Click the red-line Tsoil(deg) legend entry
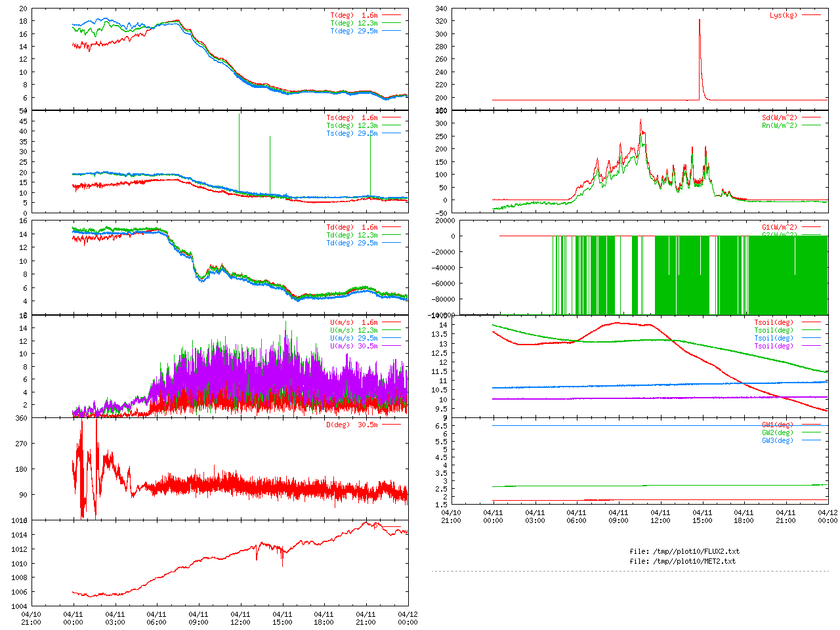The height and width of the screenshot is (630, 840). point(774,322)
